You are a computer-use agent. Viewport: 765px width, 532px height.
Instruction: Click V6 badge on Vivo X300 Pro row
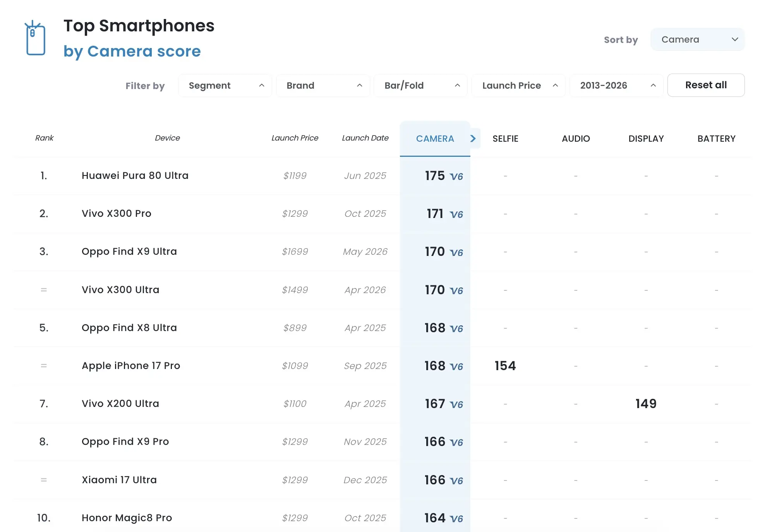(x=456, y=215)
